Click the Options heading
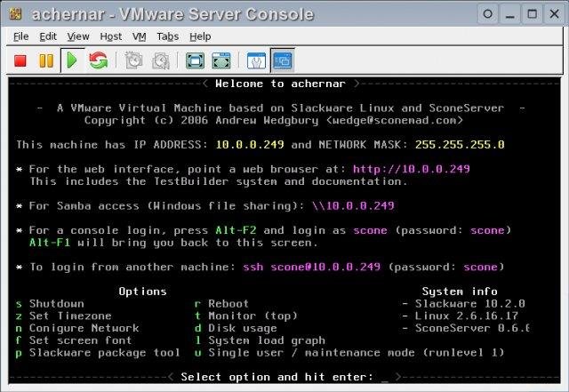 [x=142, y=292]
